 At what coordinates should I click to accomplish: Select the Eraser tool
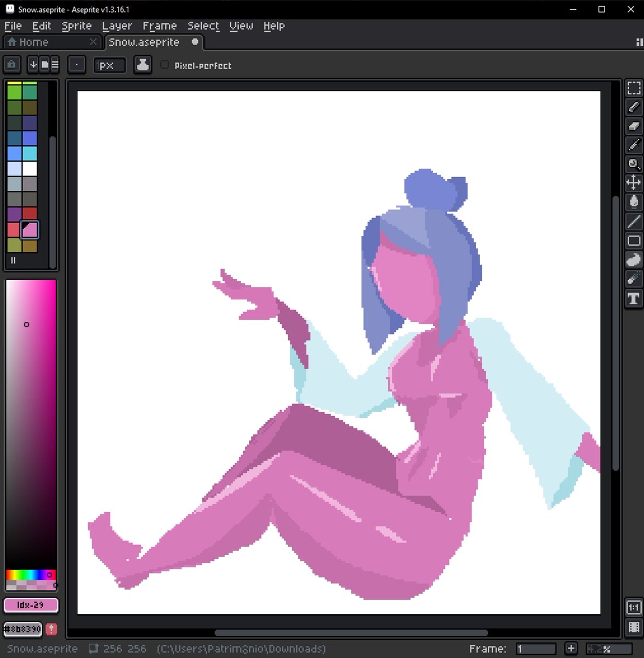634,126
